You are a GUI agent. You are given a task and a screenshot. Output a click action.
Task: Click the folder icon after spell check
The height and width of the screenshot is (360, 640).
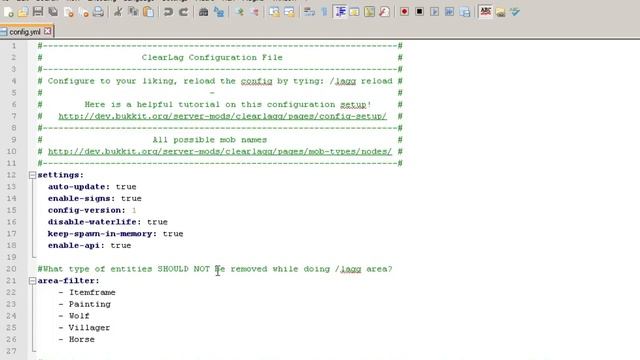[500, 12]
